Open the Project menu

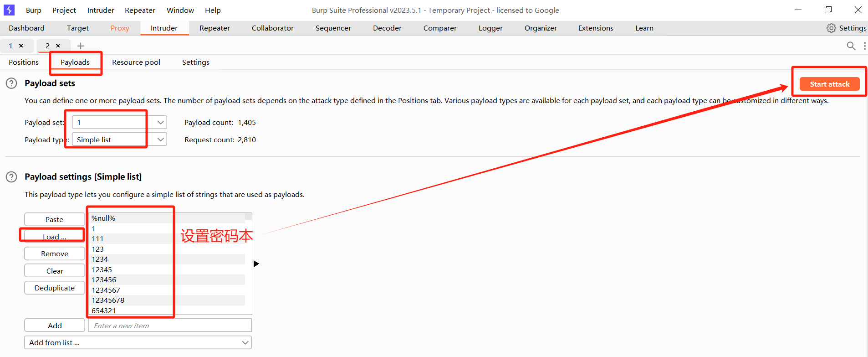coord(64,10)
